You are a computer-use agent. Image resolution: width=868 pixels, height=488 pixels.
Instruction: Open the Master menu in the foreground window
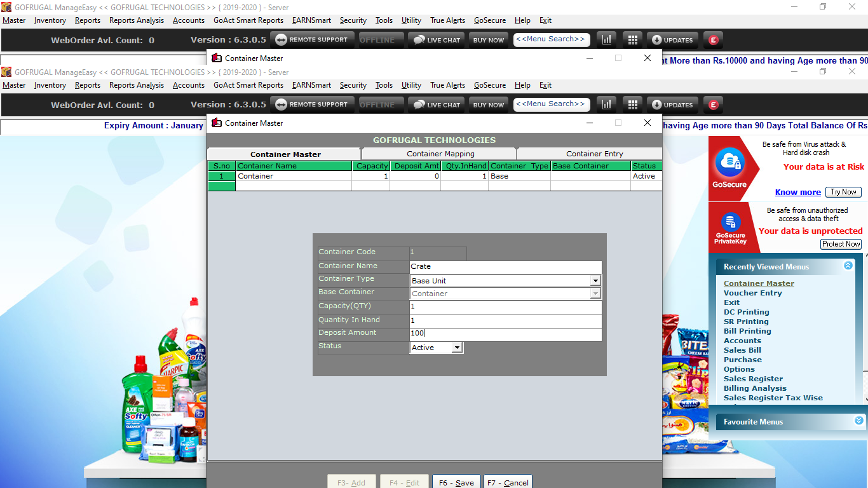[14, 85]
